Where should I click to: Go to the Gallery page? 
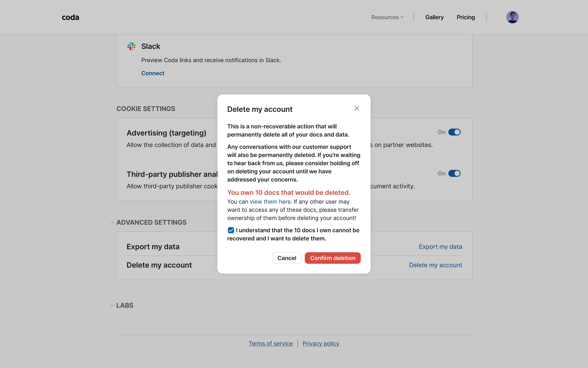click(x=434, y=17)
